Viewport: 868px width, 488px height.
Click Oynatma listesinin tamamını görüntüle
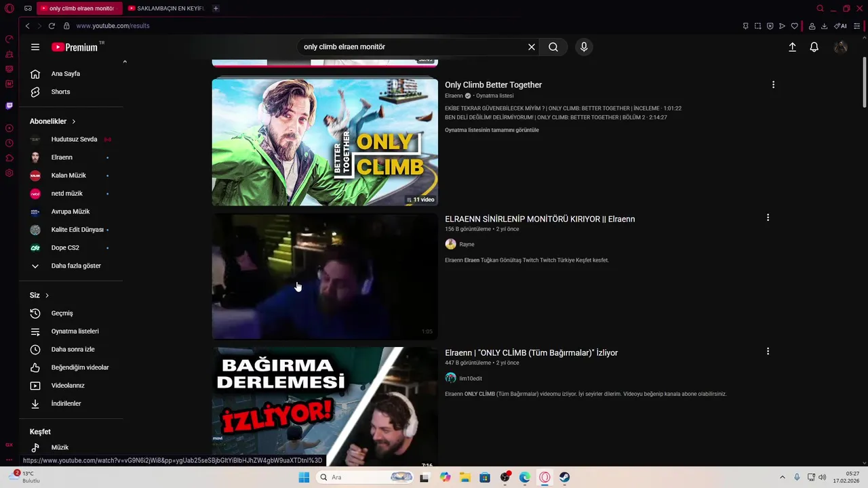(x=492, y=130)
